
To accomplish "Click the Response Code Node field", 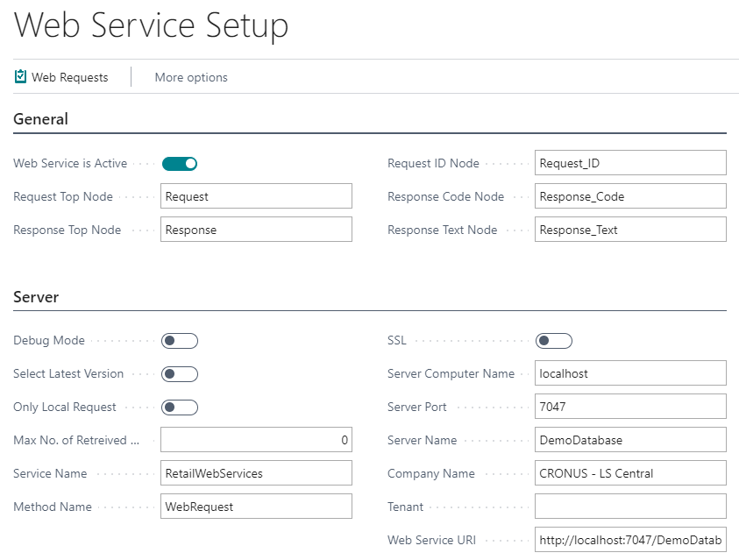I will click(x=630, y=196).
